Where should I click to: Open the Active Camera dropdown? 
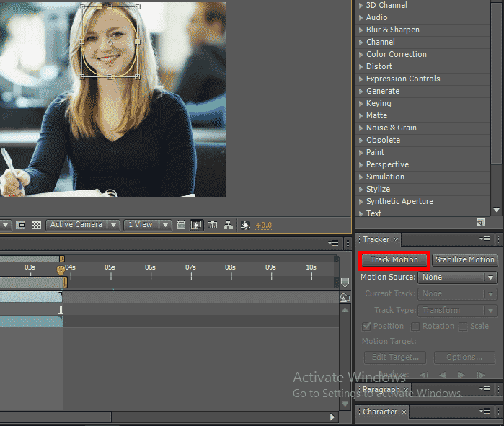coord(83,225)
